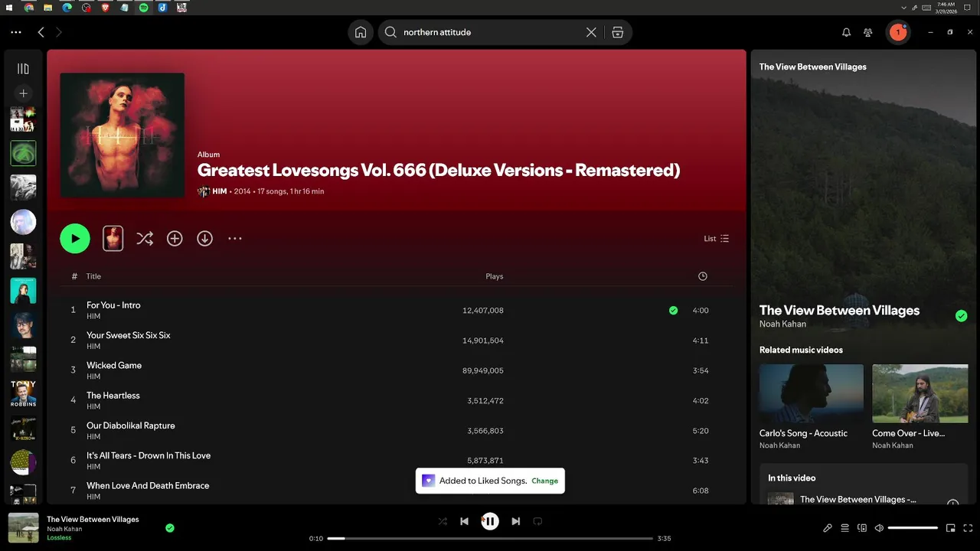This screenshot has height=551, width=980.
Task: Adjust the volume slider
Action: coord(913,528)
